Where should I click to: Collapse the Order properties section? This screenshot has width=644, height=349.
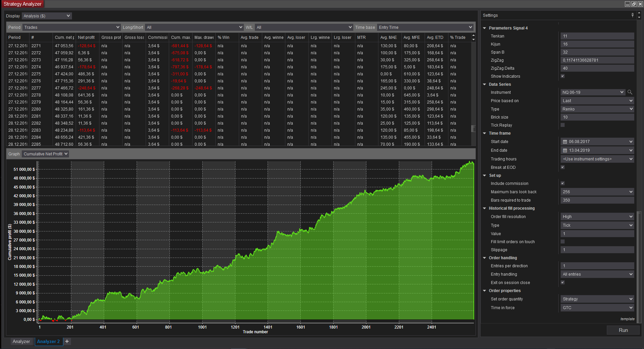pos(484,291)
